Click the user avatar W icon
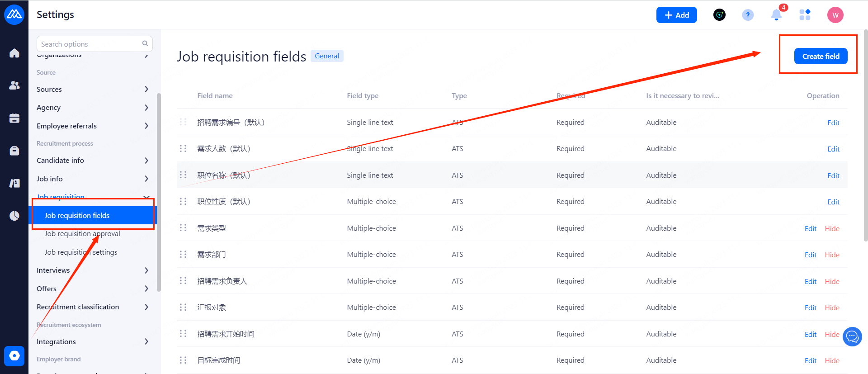The image size is (868, 374). tap(835, 15)
